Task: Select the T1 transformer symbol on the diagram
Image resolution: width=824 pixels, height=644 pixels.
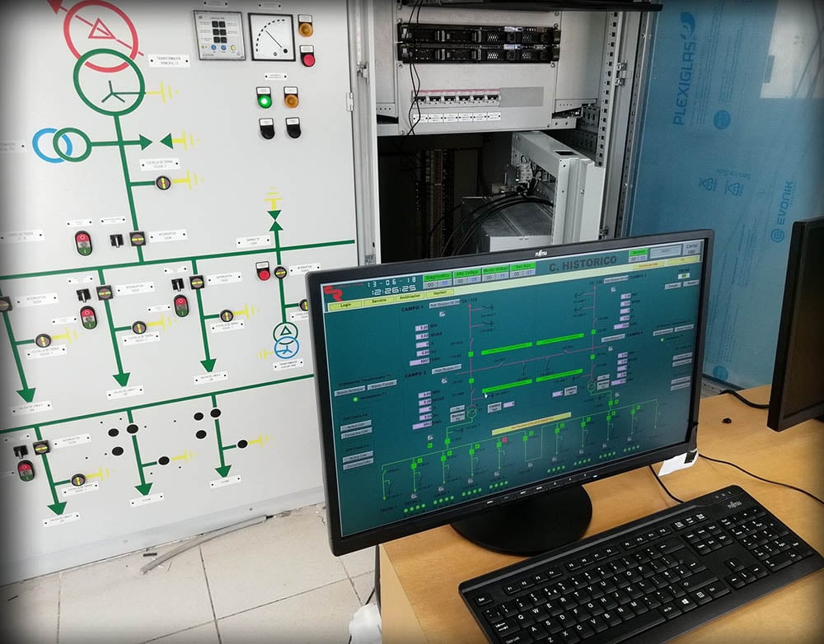Action: pos(472,413)
